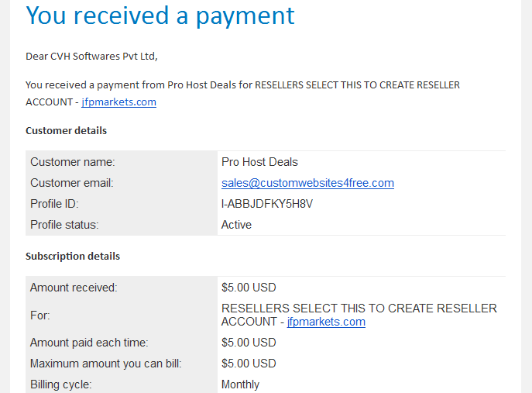The height and width of the screenshot is (393, 532).
Task: Click the Billing cycle value Monthly
Action: click(240, 384)
